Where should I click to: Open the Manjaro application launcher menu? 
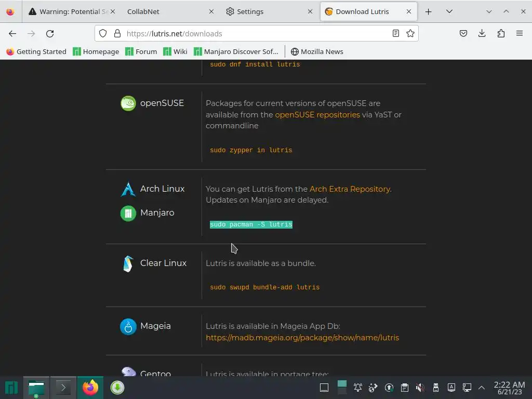click(11, 388)
